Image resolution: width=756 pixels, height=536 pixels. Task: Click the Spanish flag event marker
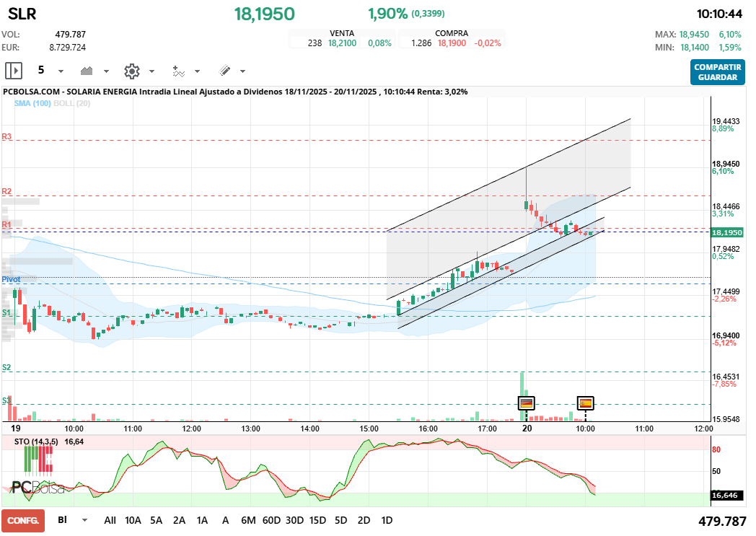585,403
